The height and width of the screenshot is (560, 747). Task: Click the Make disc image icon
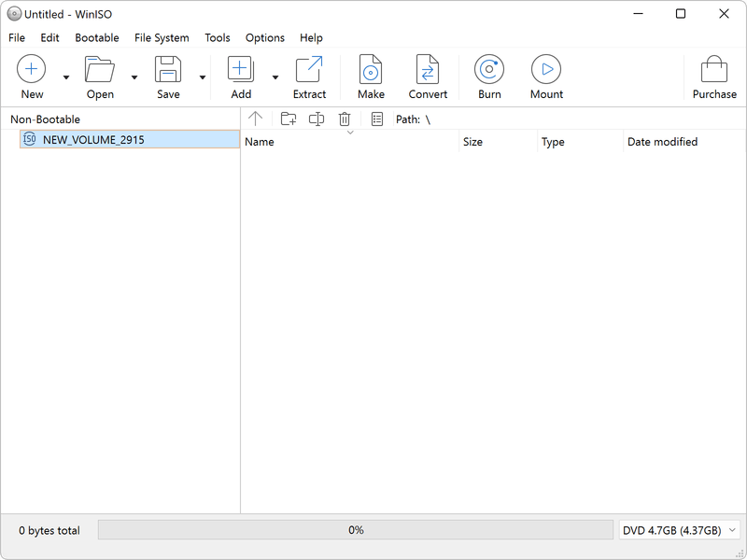tap(371, 70)
